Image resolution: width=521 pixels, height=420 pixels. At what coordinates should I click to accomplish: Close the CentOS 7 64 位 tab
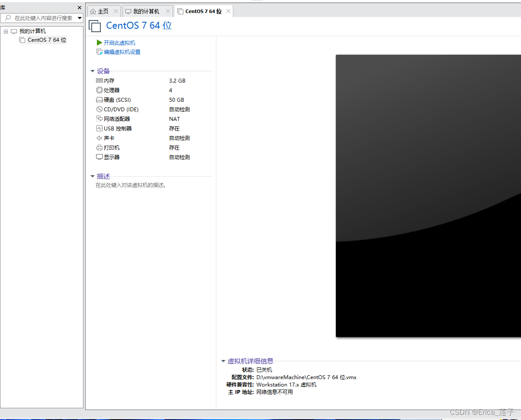point(228,11)
